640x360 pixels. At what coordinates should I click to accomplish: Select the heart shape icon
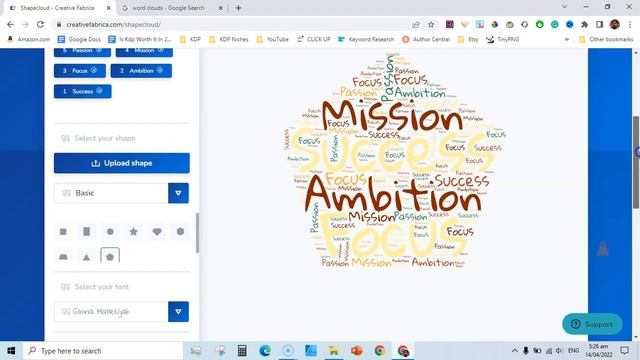point(157,232)
